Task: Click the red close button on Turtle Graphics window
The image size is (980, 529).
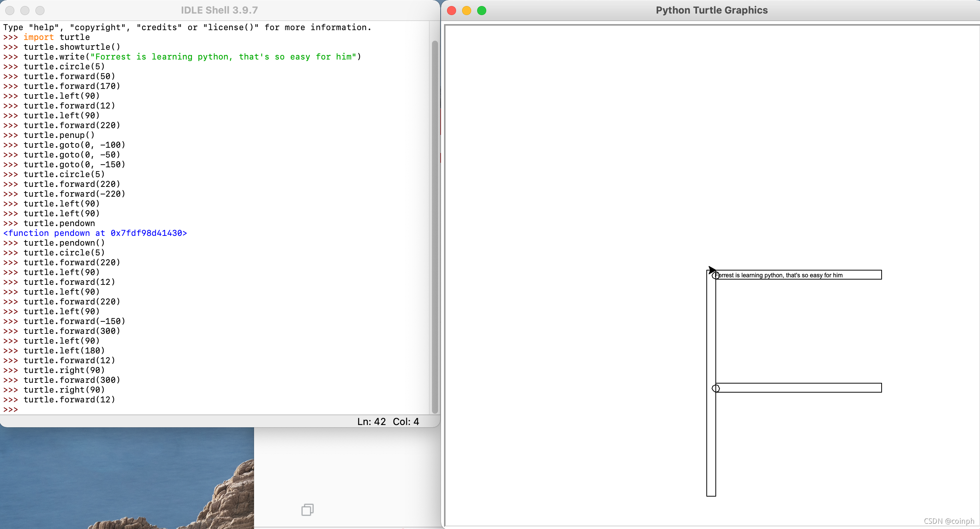Action: click(x=451, y=11)
